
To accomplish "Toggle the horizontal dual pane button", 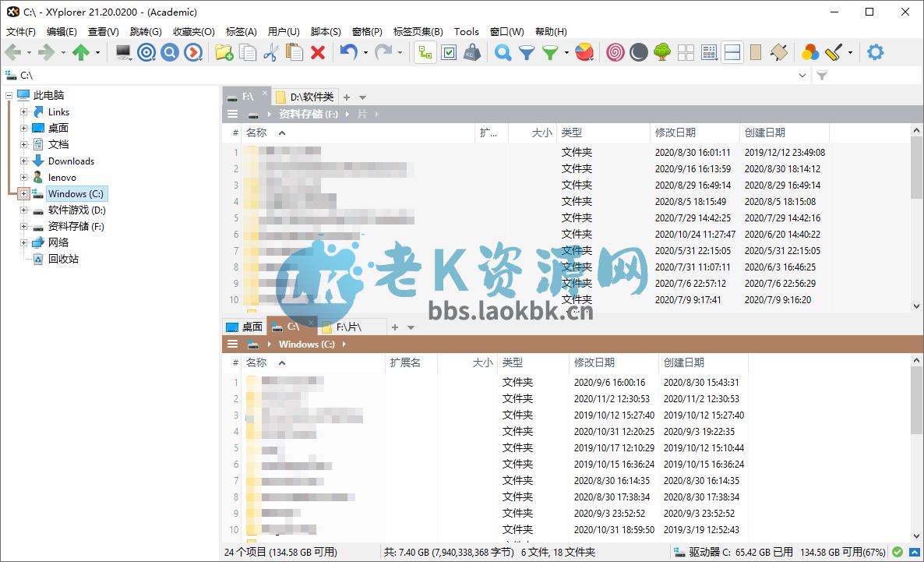I will coord(732,52).
